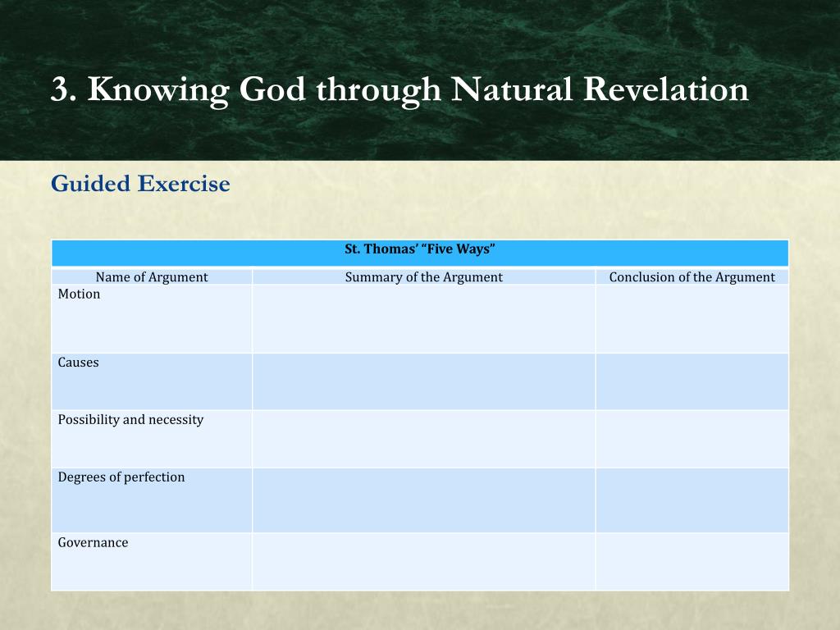
Task: Click the empty Summary cell in Governance row
Action: (424, 562)
